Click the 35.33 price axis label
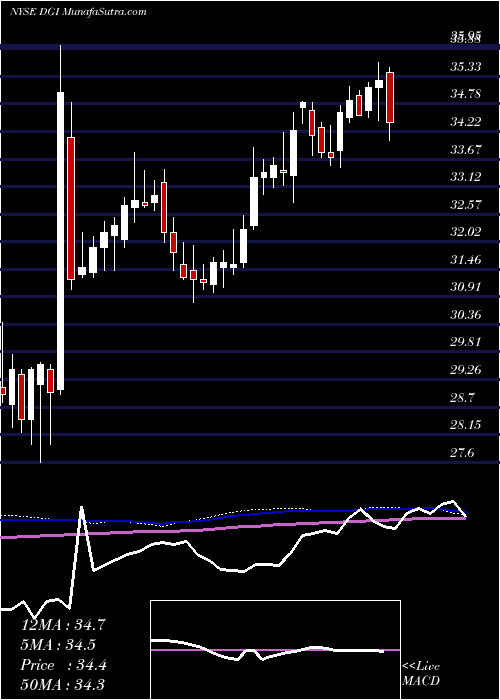 point(465,67)
